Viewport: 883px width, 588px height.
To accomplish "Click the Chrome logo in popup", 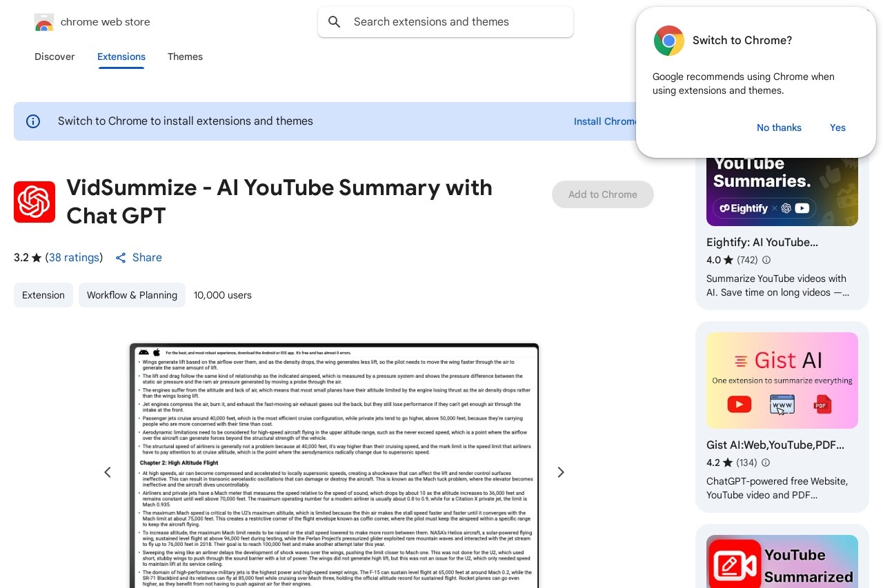I will pyautogui.click(x=669, y=41).
